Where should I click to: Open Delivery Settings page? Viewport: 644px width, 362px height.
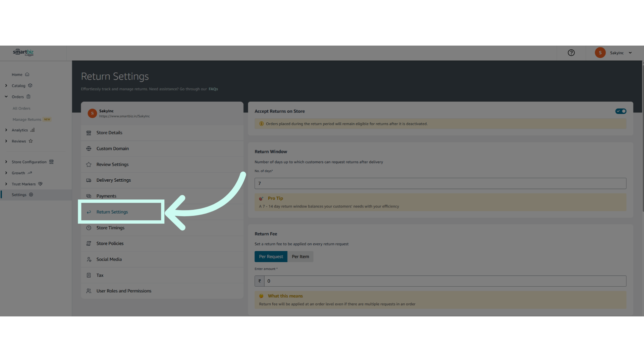[x=162, y=180]
